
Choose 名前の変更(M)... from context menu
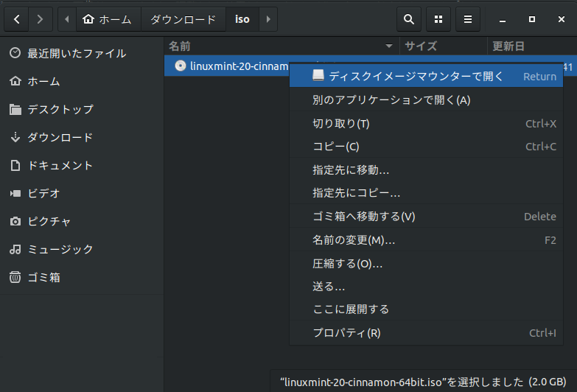pos(426,240)
